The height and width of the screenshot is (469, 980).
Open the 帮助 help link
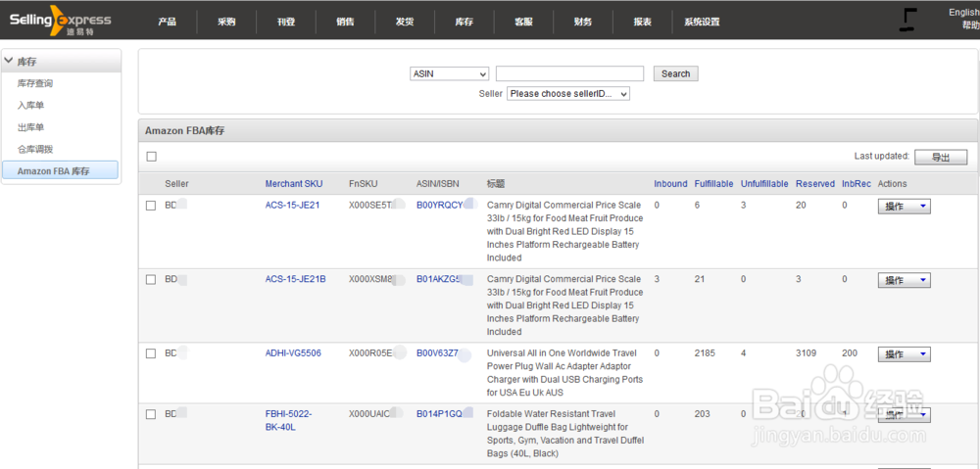pos(970,25)
